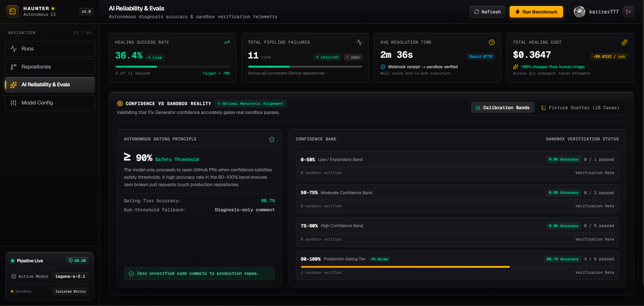Select the 50-75% Moderate Confidence Band row
The height and width of the screenshot is (306, 644).
click(457, 199)
